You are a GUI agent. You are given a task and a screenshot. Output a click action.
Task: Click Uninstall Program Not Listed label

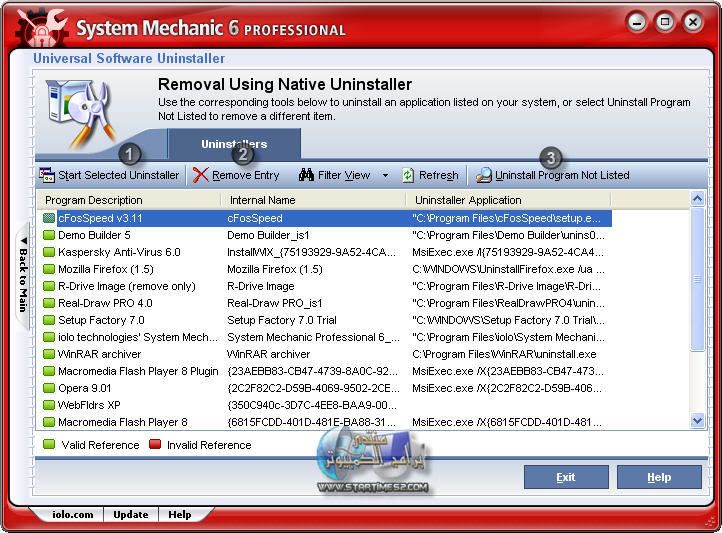pyautogui.click(x=562, y=175)
